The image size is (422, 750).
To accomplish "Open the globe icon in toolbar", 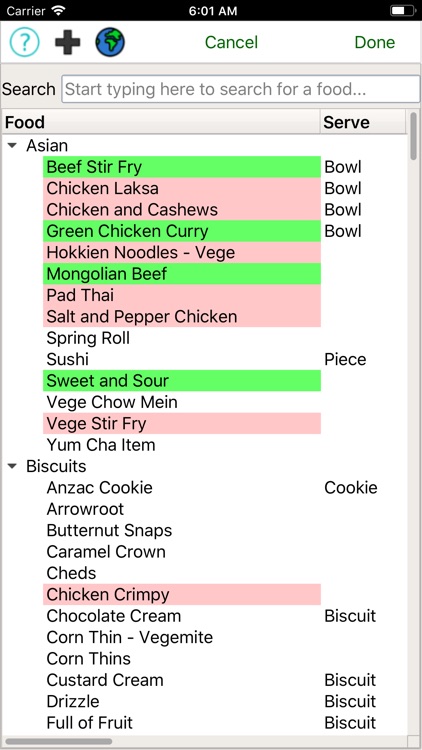I will click(x=110, y=42).
